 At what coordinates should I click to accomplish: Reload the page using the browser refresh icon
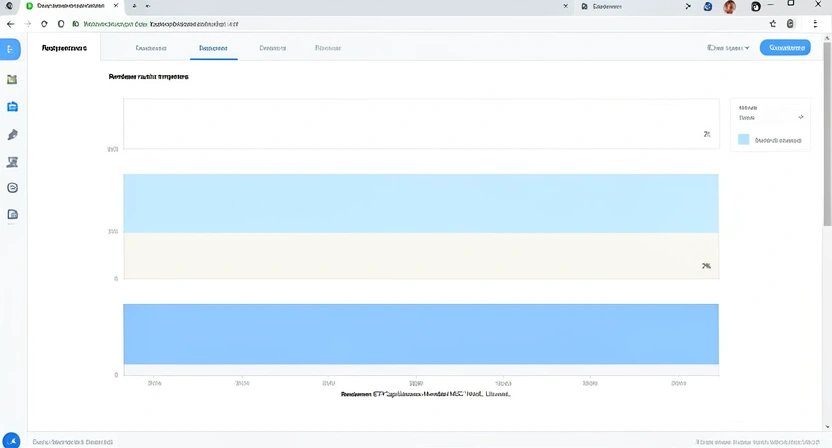pos(45,23)
